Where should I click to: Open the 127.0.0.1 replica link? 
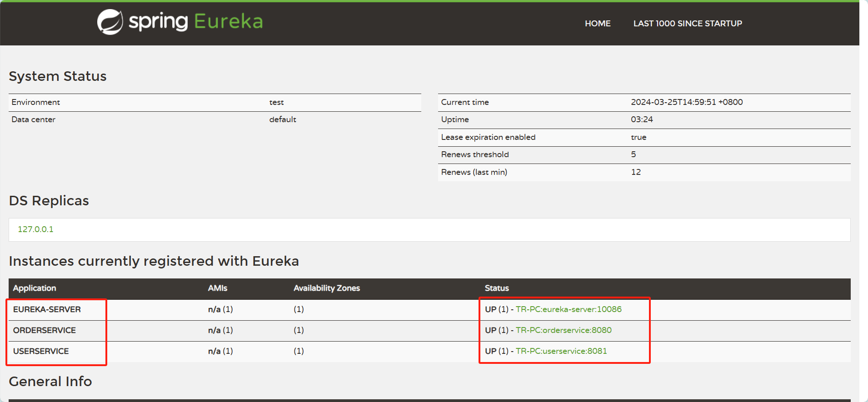pos(35,229)
